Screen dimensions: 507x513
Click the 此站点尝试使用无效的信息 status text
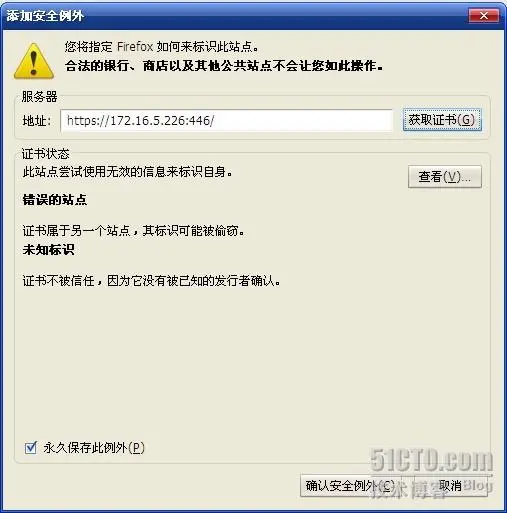point(127,172)
